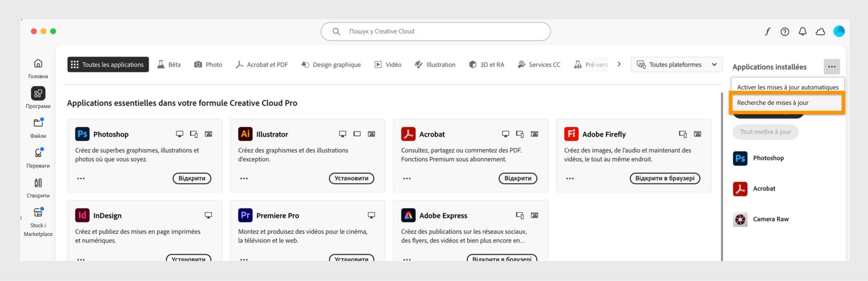
Task: Open the Файли files sidebar icon
Action: tap(38, 123)
